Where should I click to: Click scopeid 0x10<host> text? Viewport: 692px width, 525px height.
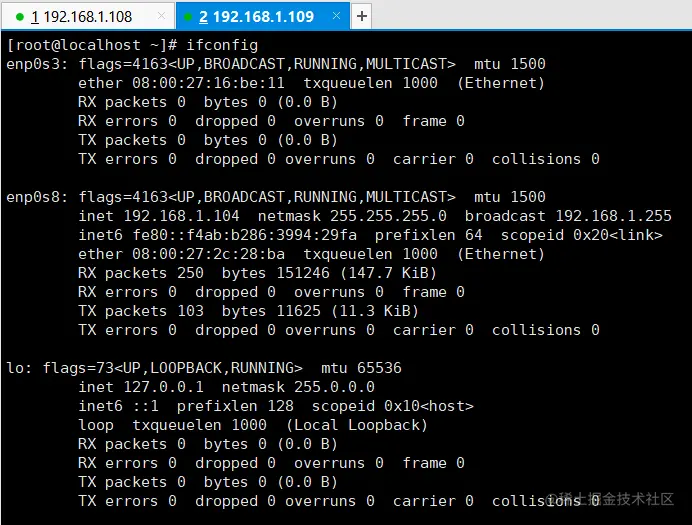coord(393,406)
